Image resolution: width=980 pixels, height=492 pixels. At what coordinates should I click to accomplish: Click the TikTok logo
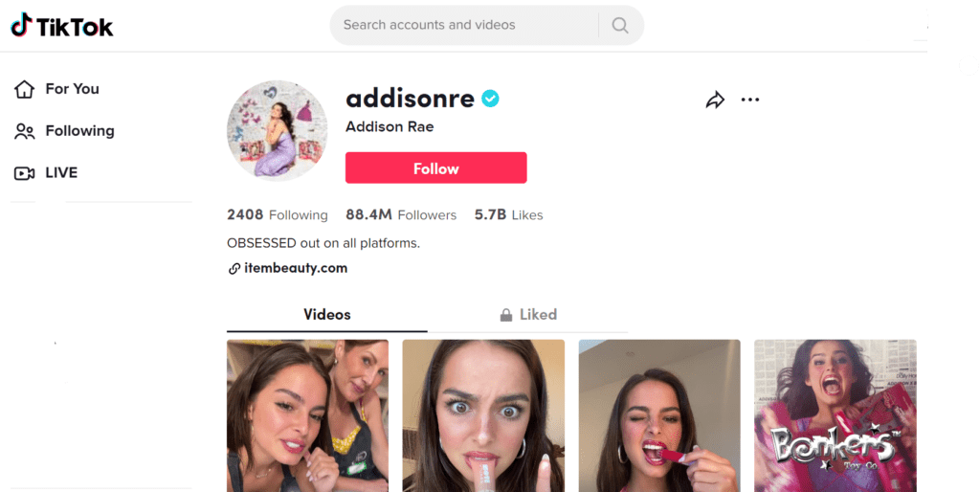point(62,26)
